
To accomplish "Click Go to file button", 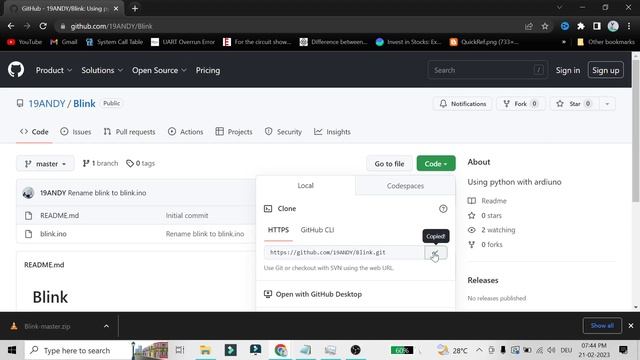I will (389, 164).
